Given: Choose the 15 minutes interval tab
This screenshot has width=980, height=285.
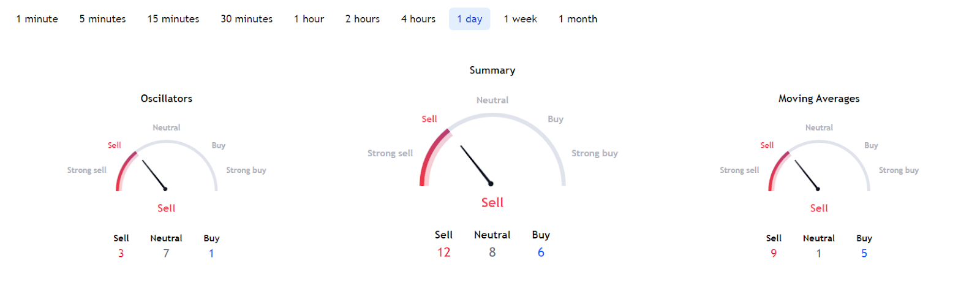Looking at the screenshot, I should click(173, 19).
